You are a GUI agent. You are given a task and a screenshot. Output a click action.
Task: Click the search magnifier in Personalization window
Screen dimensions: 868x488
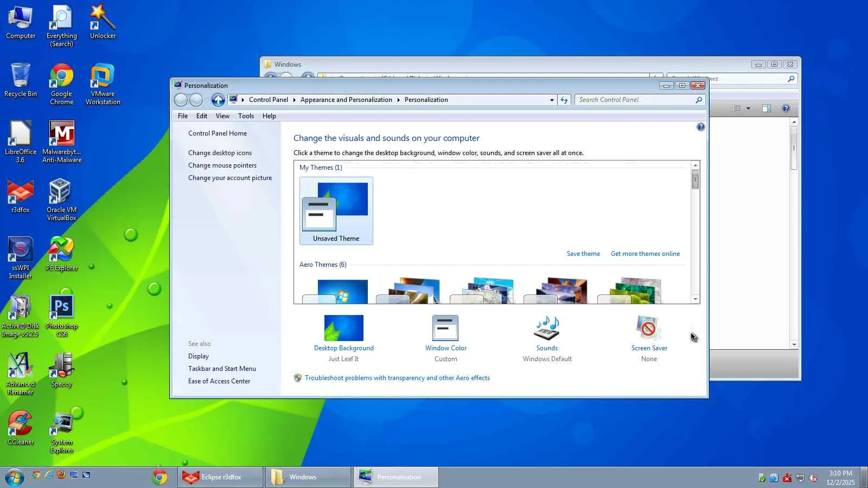699,100
